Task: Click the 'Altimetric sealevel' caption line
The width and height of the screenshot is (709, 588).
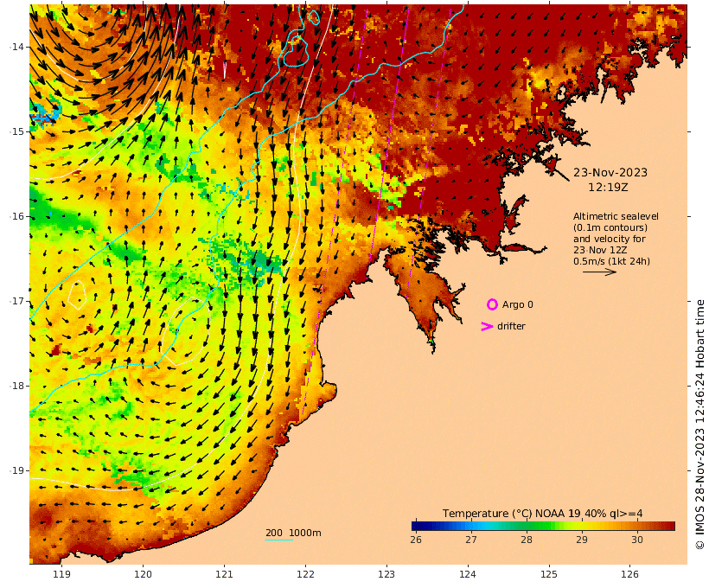Action: pos(616,216)
